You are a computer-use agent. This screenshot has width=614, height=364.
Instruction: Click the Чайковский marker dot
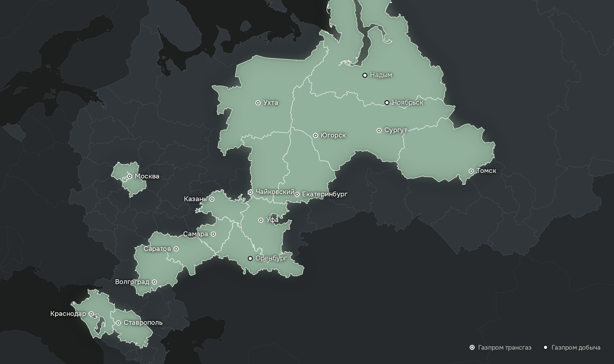[250, 192]
